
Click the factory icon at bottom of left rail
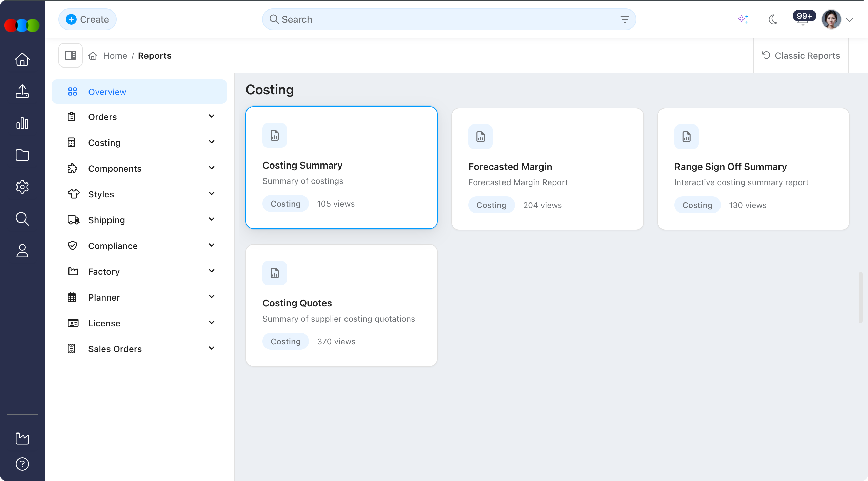pyautogui.click(x=22, y=438)
